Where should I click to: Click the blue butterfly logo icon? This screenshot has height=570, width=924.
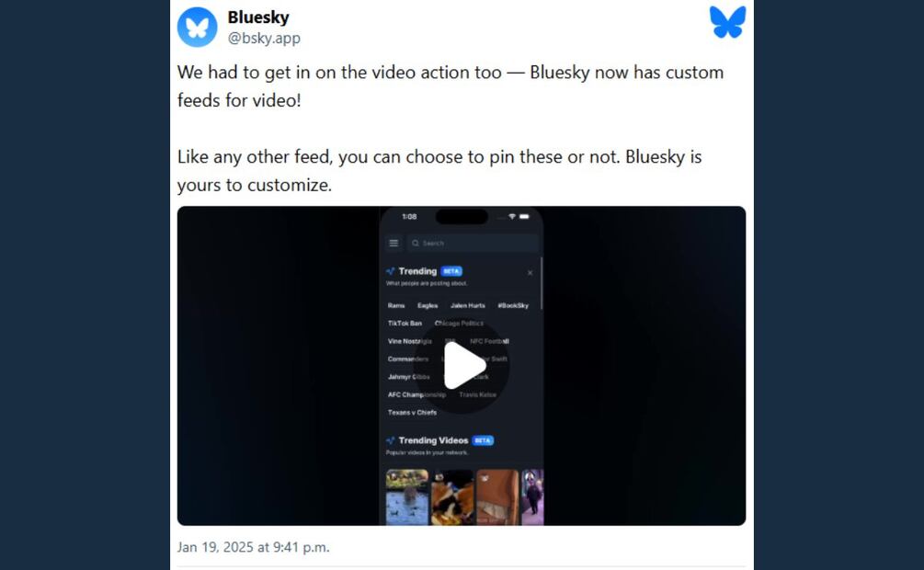tap(728, 22)
